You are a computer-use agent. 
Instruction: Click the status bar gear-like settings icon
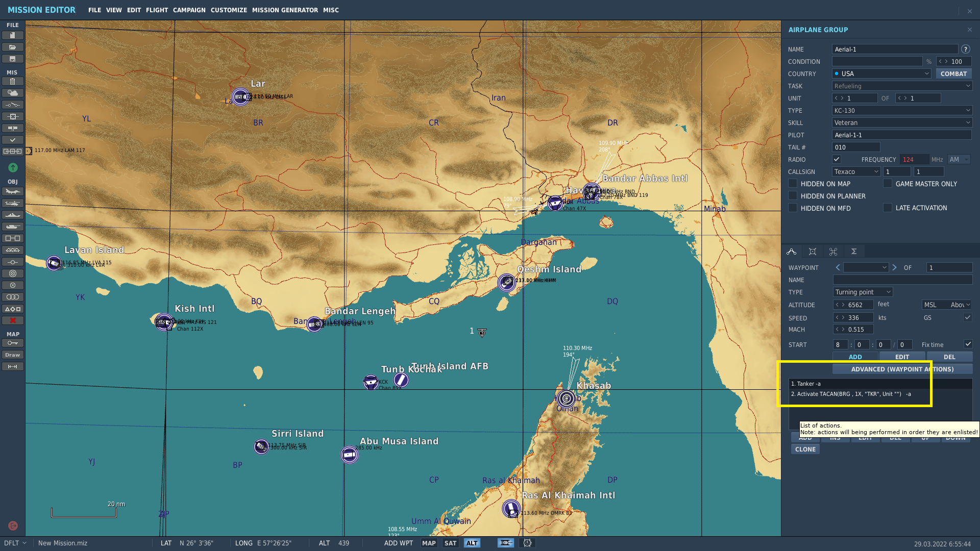[x=527, y=543]
